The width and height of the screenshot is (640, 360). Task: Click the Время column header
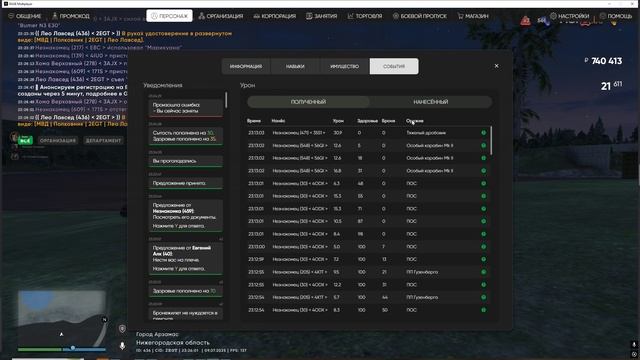click(253, 121)
